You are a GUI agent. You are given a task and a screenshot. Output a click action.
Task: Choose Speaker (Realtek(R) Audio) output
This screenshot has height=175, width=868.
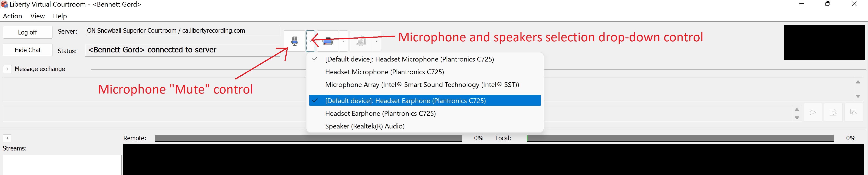[365, 126]
